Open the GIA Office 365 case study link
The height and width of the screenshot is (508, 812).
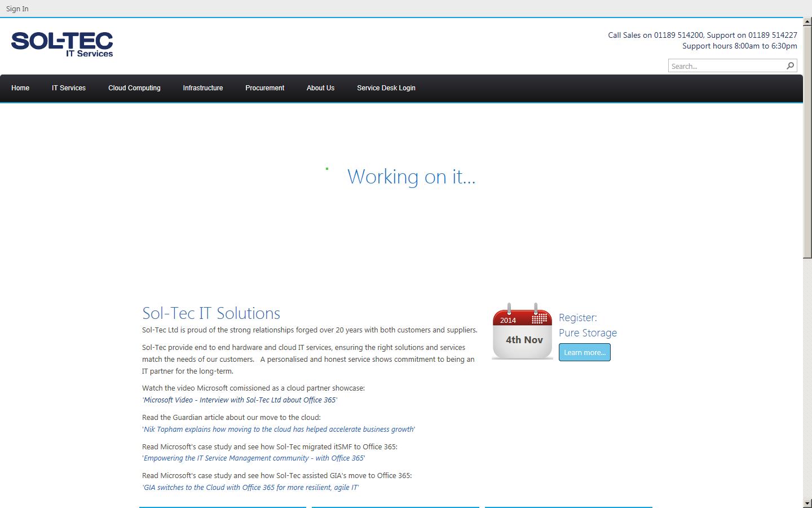click(x=250, y=487)
